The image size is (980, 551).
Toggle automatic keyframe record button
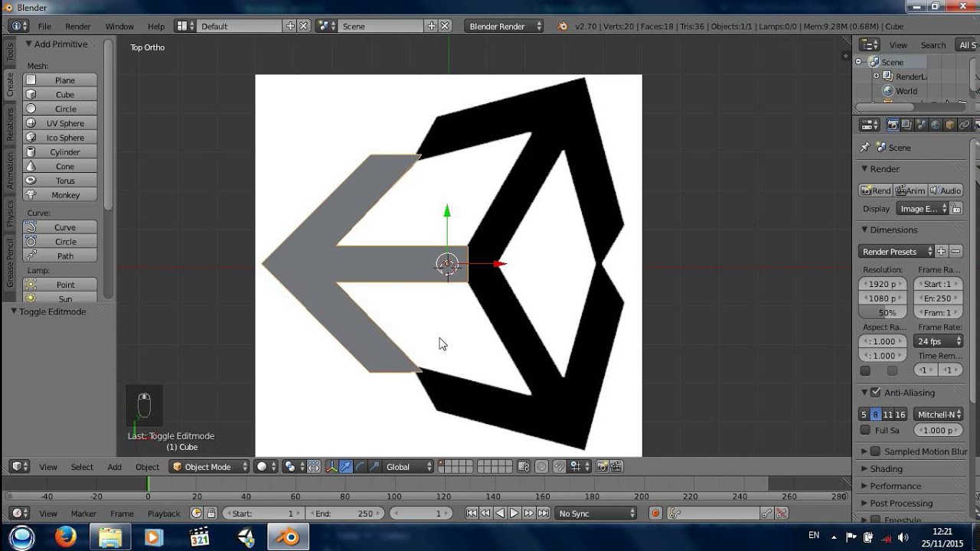pos(655,514)
